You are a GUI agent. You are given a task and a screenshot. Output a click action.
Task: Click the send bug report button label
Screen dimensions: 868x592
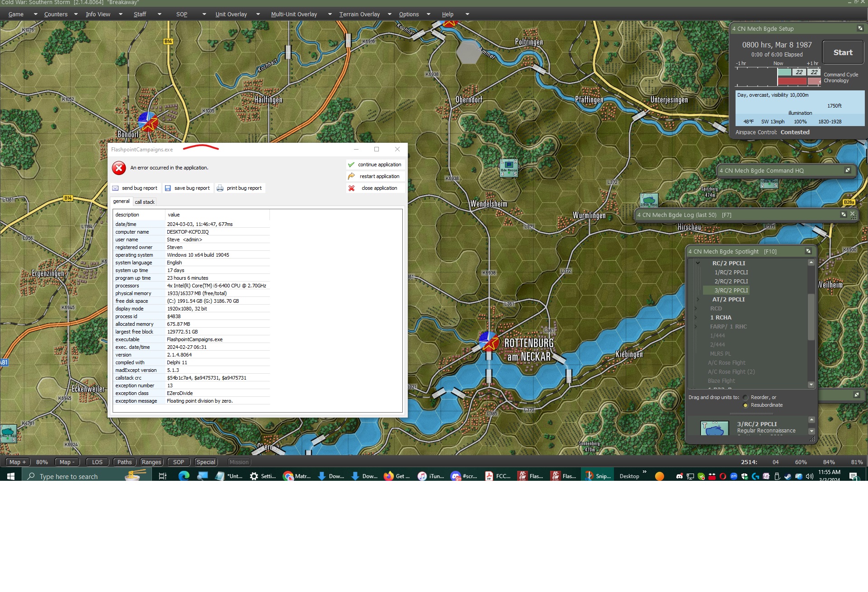point(140,188)
